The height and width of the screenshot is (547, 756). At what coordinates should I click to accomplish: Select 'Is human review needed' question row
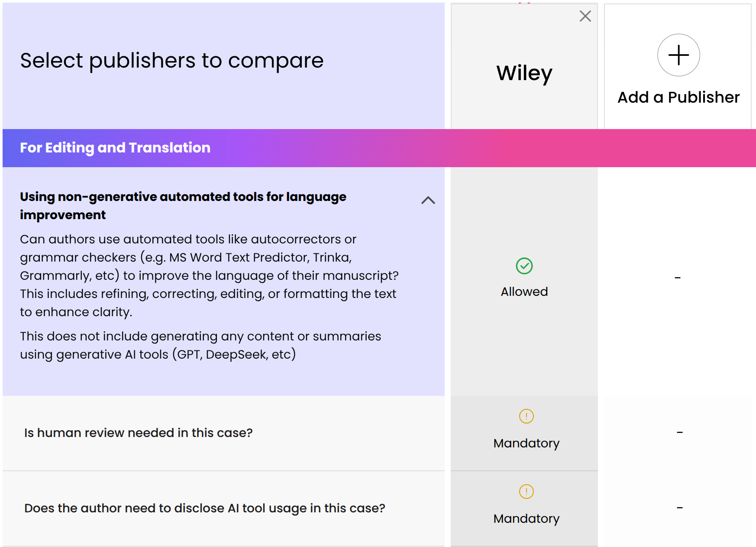(x=138, y=433)
